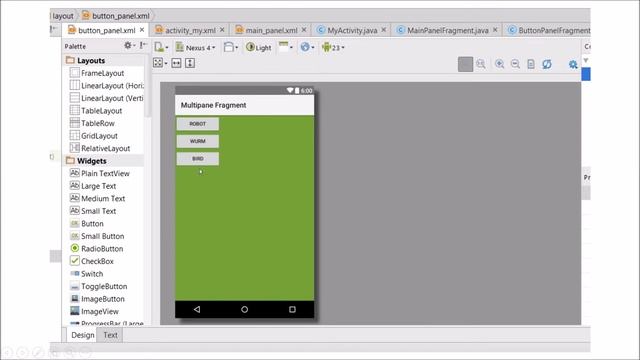Select the RadioButton widget
The image size is (640, 360).
[97, 249]
